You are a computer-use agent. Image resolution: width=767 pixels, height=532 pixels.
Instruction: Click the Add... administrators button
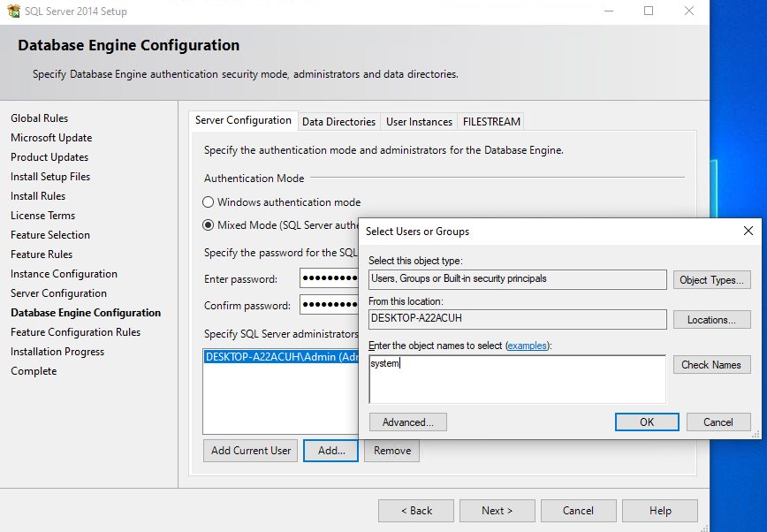tap(330, 451)
